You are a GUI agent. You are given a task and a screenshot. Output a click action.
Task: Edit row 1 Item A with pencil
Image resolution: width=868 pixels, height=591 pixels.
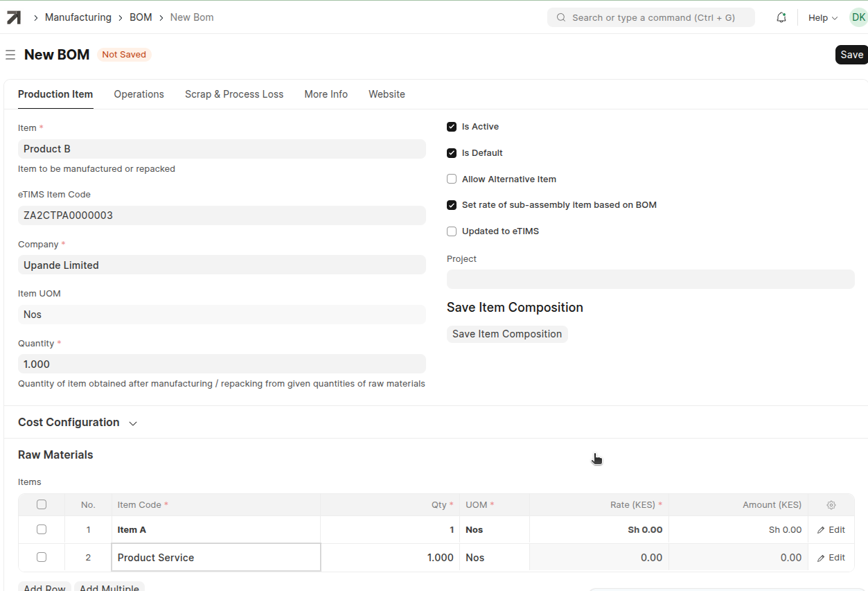pyautogui.click(x=831, y=530)
